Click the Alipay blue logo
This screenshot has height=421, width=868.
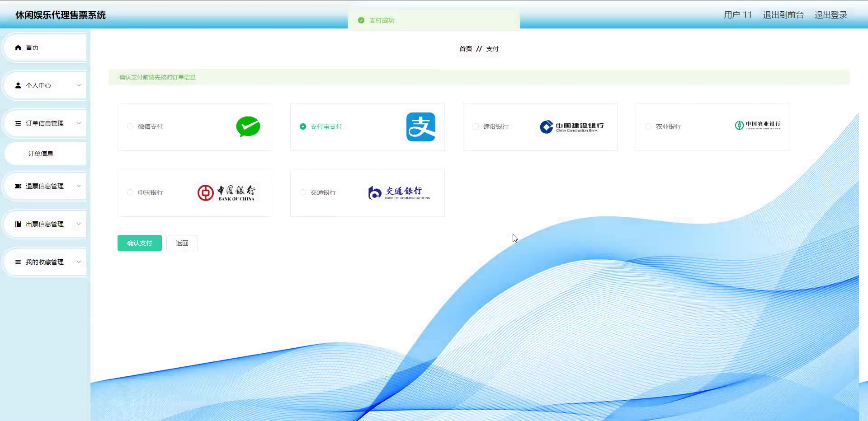click(421, 127)
